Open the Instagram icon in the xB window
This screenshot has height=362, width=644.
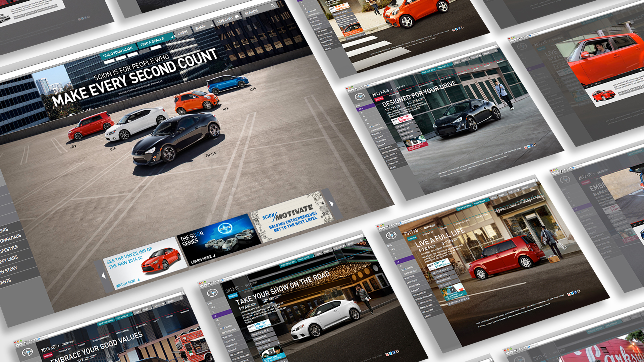(579, 291)
